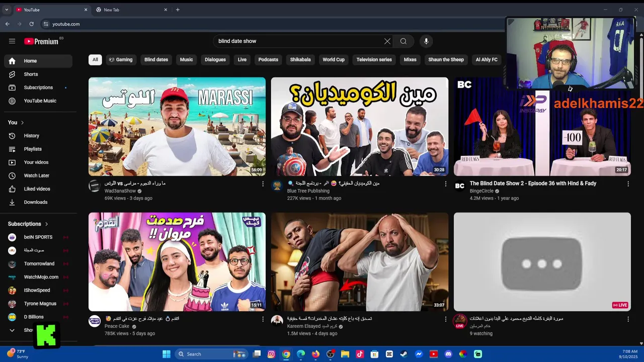
Task: Select the Television series filter chip
Action: [374, 60]
